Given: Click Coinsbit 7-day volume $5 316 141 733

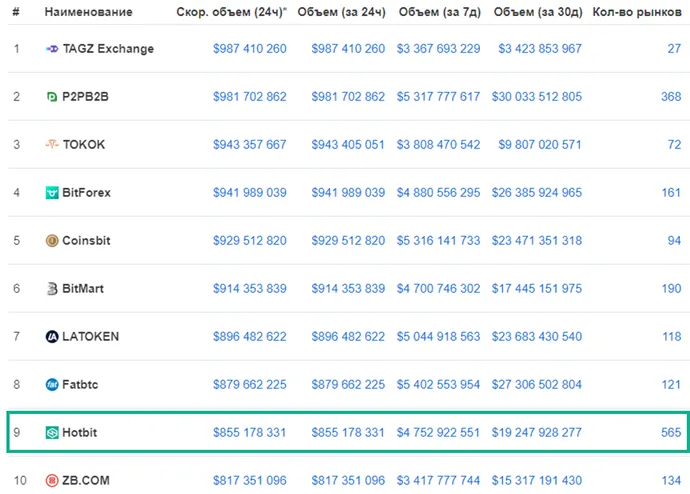Looking at the screenshot, I should pyautogui.click(x=438, y=241).
